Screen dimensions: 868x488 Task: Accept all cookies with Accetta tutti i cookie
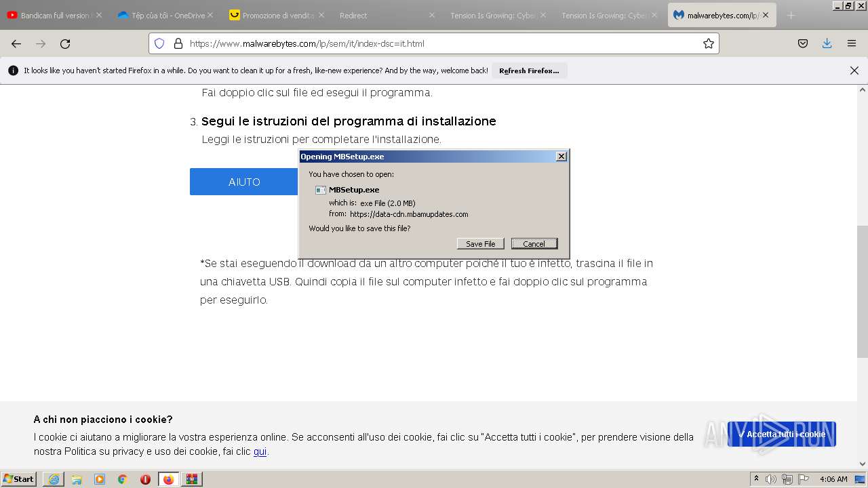pos(782,434)
